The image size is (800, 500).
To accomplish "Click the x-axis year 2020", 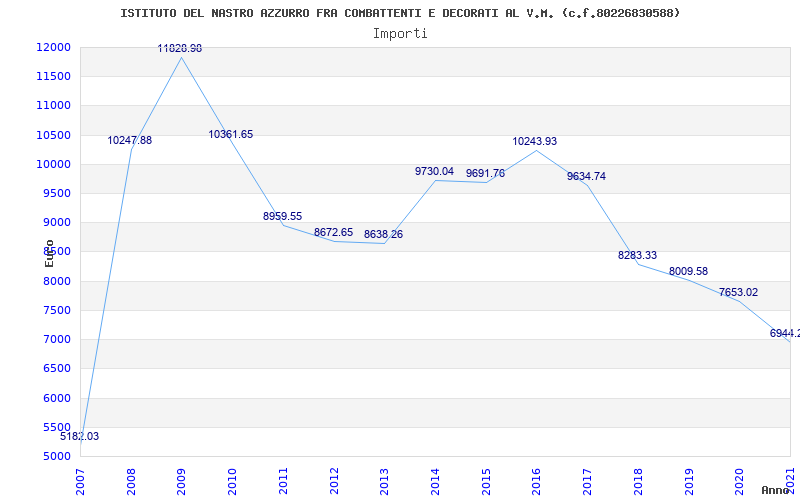I will pyautogui.click(x=739, y=481).
